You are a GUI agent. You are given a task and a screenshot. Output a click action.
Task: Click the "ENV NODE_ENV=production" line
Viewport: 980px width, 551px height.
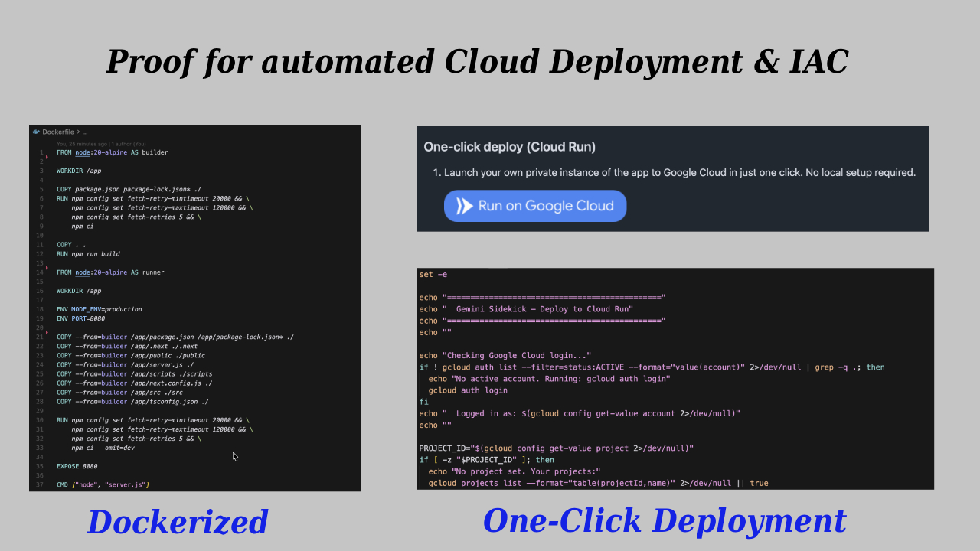[x=99, y=309]
